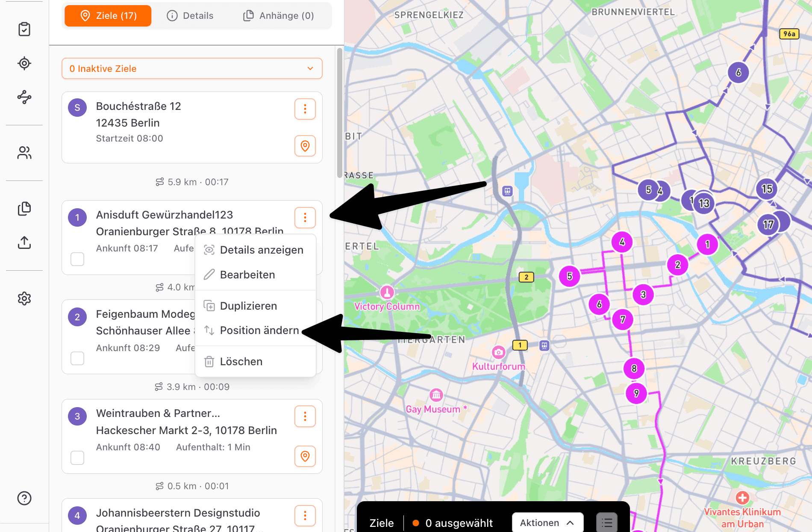Check the Weintrauben & Partner stop checkbox
Screen dimensions: 812x532
click(77, 458)
